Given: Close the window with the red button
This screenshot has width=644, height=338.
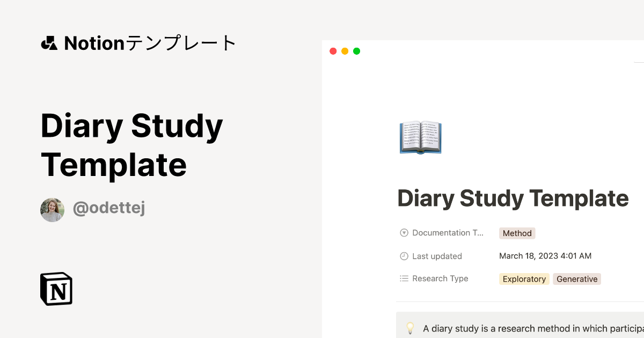Looking at the screenshot, I should click(333, 51).
